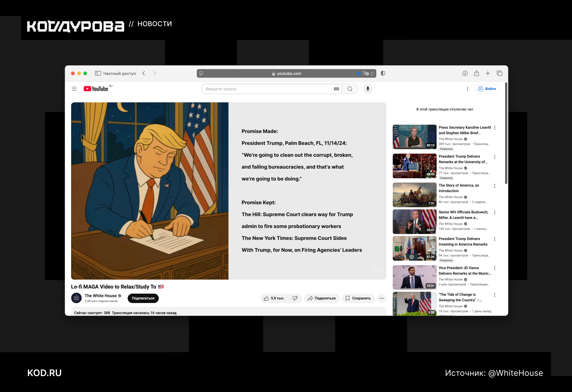Open options menu for Tide of Change video
Viewport: 572px width, 392px height.
point(495,295)
